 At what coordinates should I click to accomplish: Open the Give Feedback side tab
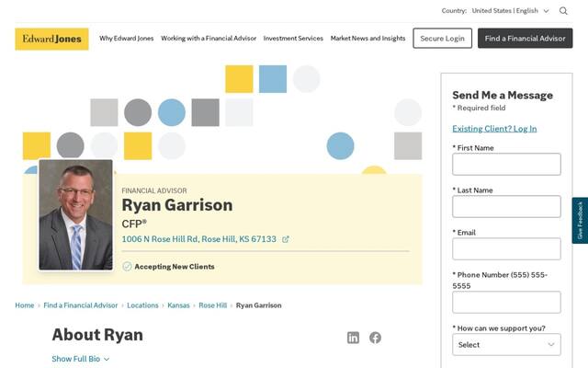[580, 221]
